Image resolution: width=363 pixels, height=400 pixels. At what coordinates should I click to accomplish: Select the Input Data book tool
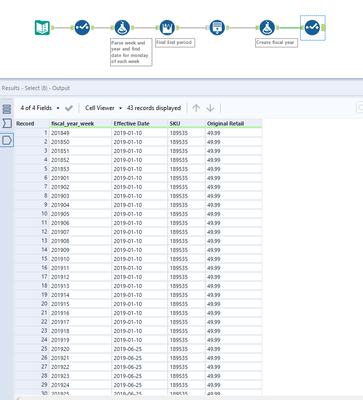pos(42,28)
